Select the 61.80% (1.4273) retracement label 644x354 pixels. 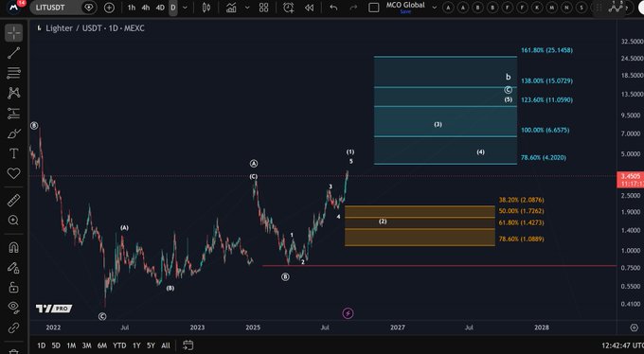(521, 222)
